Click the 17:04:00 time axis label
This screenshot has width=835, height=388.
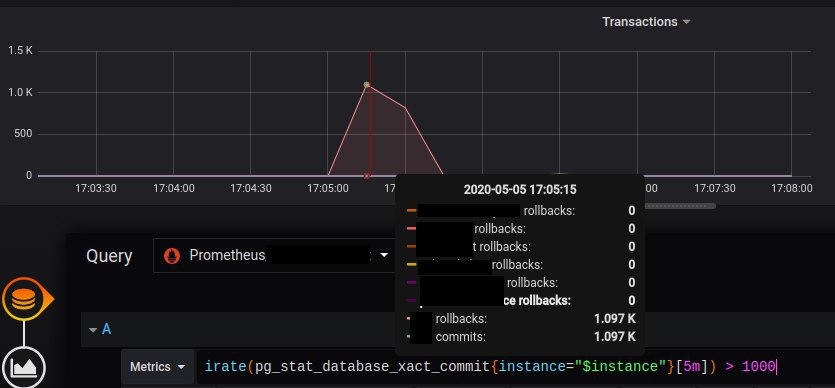click(174, 188)
